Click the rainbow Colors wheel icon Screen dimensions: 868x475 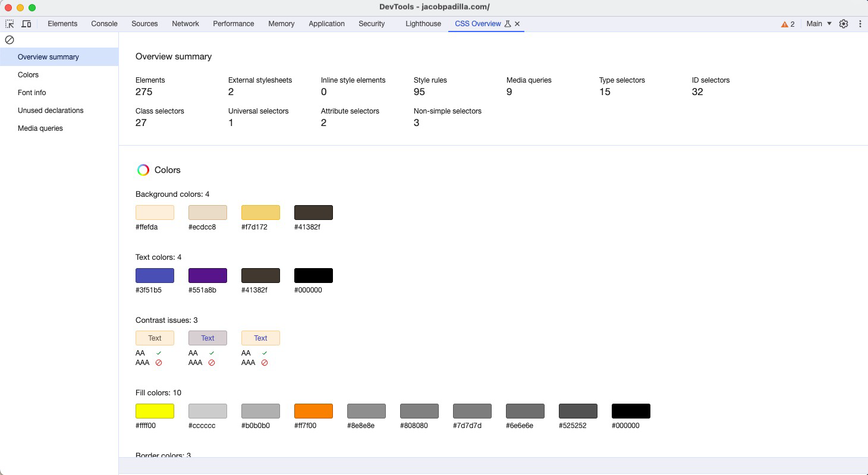click(143, 170)
